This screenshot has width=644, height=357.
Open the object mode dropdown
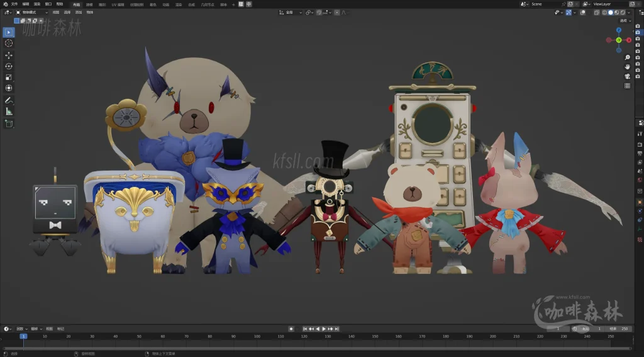[x=31, y=13]
